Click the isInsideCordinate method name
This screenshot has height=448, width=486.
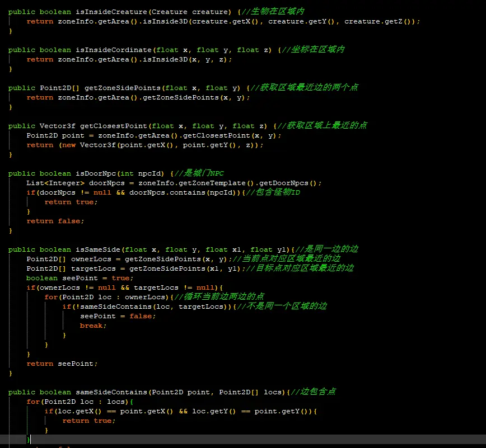[114, 50]
